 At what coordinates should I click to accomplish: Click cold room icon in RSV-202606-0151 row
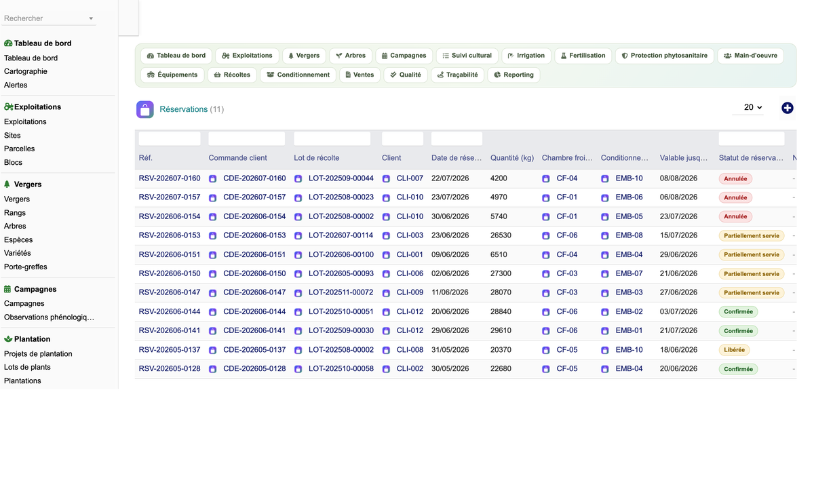point(546,255)
